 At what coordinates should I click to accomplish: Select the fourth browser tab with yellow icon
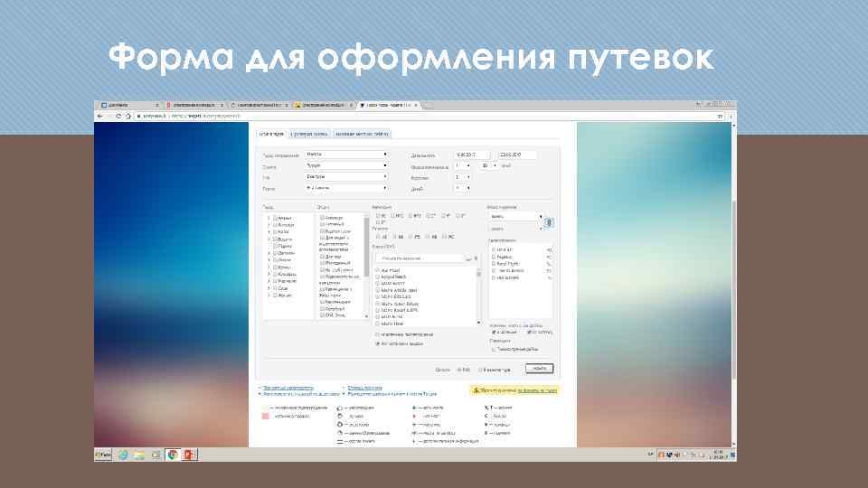tap(323, 105)
